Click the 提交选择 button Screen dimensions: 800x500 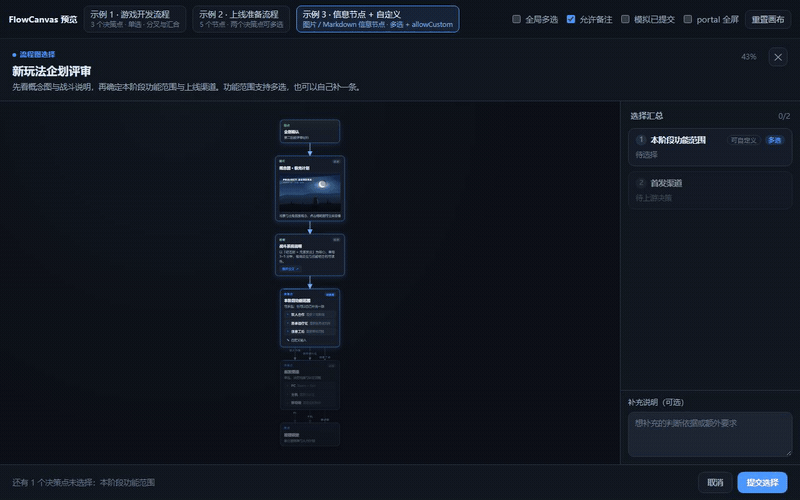(x=762, y=482)
